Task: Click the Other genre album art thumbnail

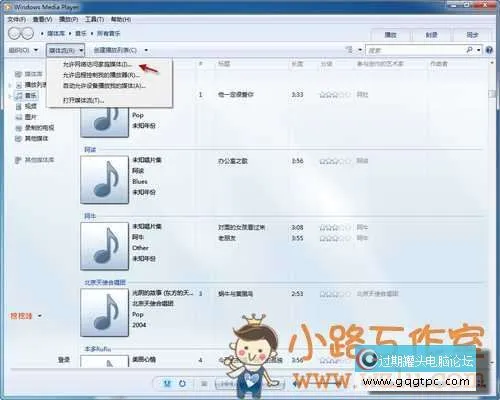Action: (x=104, y=246)
